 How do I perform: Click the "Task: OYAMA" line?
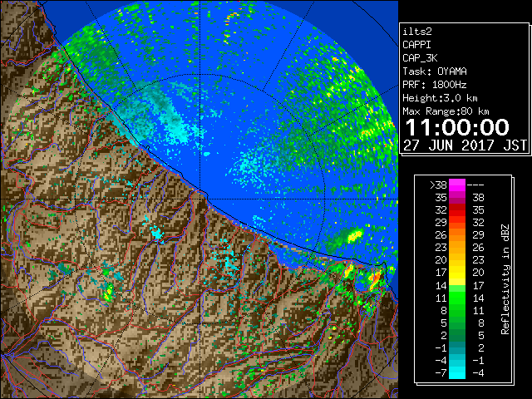435,71
